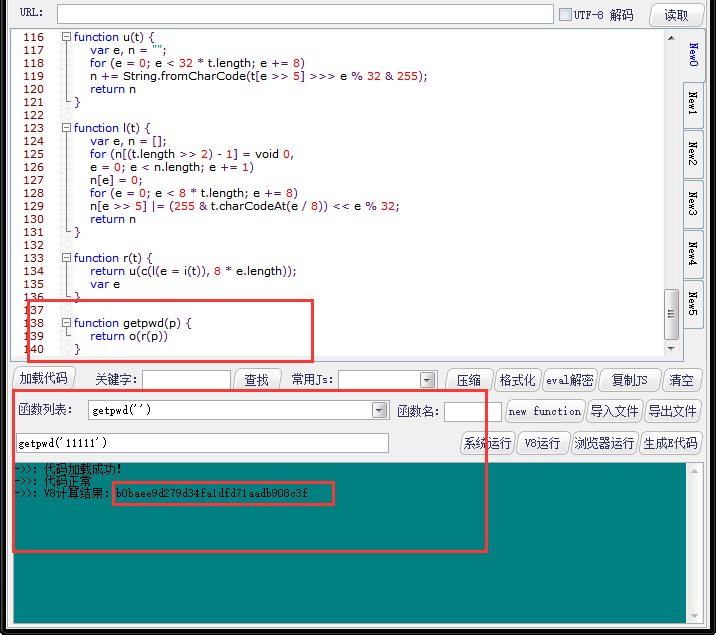
Task: Click code line 'return o(r(p))'
Action: point(129,336)
